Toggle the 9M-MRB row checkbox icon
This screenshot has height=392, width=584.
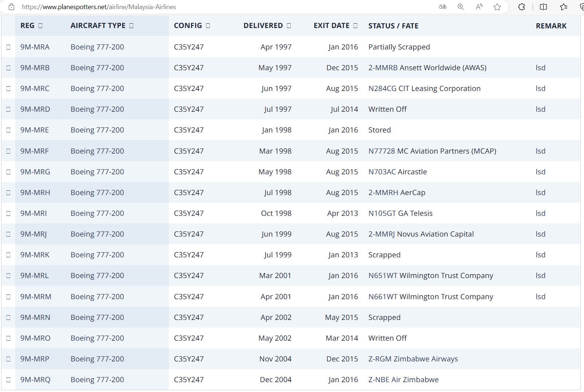pos(8,68)
